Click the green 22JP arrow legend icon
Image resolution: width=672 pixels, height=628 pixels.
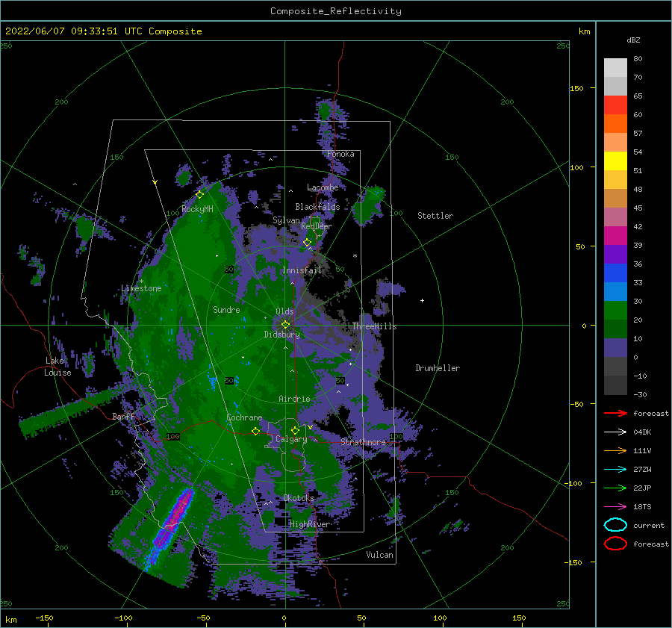[x=615, y=488]
